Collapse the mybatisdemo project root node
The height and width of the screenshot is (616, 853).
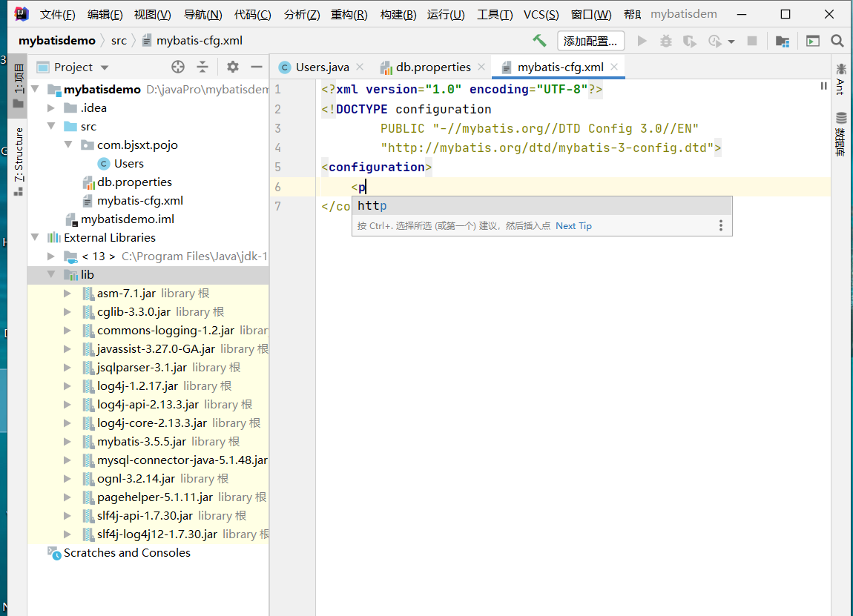click(36, 89)
